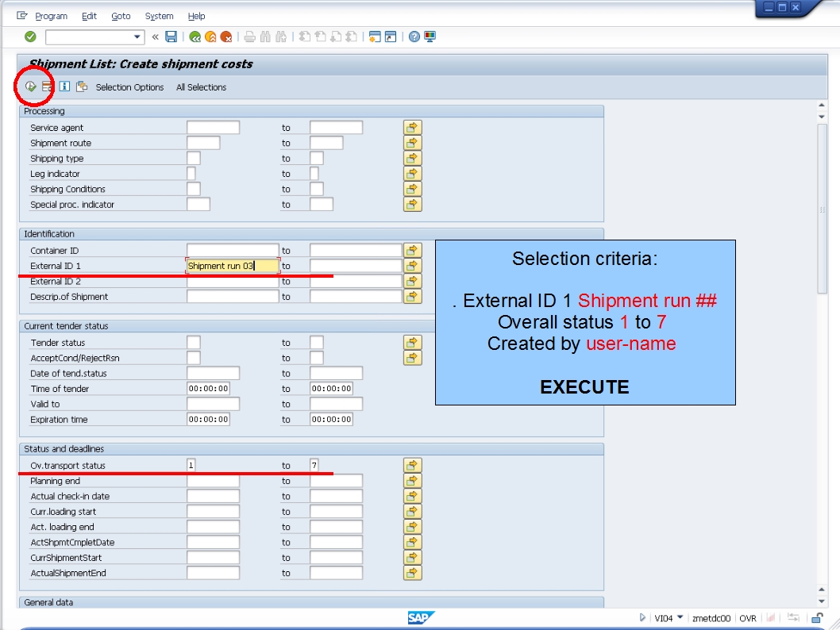Click the Date of tend.status from field
This screenshot has width=840, height=630.
coord(214,373)
